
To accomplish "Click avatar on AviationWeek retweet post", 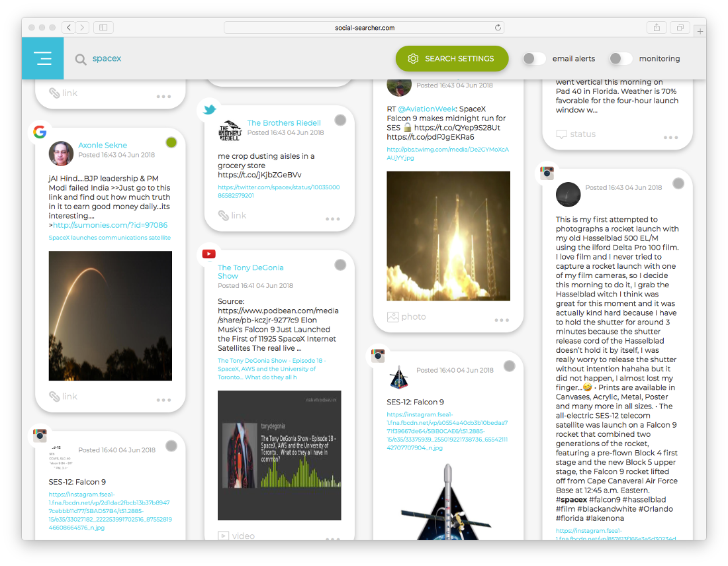I will [399, 86].
